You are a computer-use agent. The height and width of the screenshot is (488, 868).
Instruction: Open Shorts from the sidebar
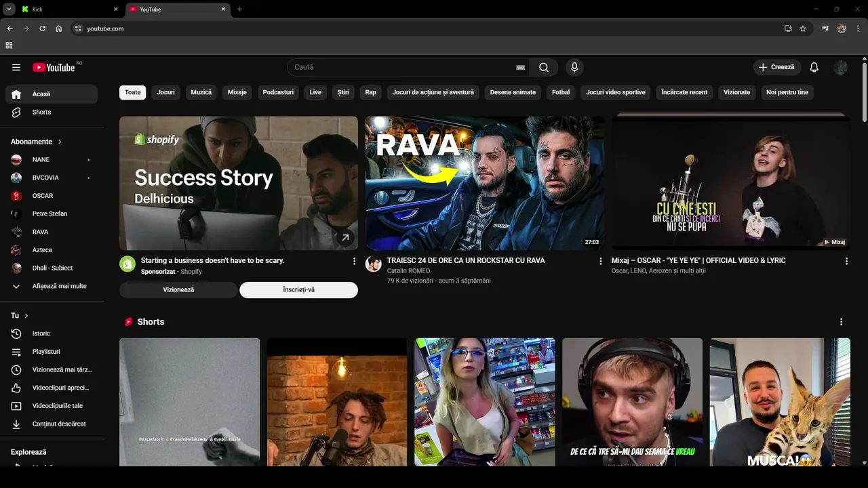tap(52, 113)
